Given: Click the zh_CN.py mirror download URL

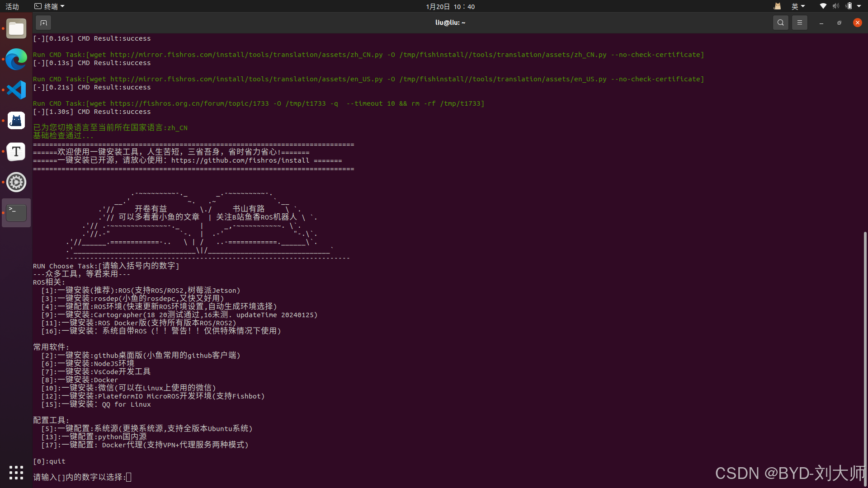Looking at the screenshot, I should click(x=246, y=55).
